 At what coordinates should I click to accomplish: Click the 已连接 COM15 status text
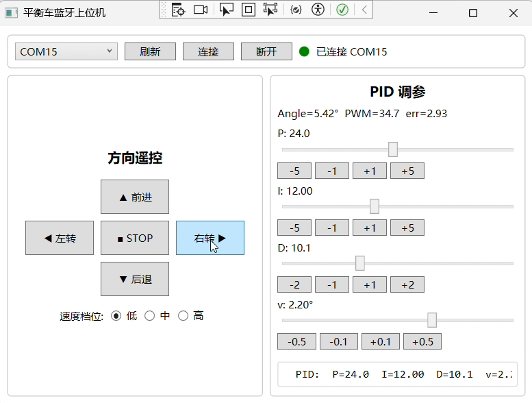click(x=351, y=52)
